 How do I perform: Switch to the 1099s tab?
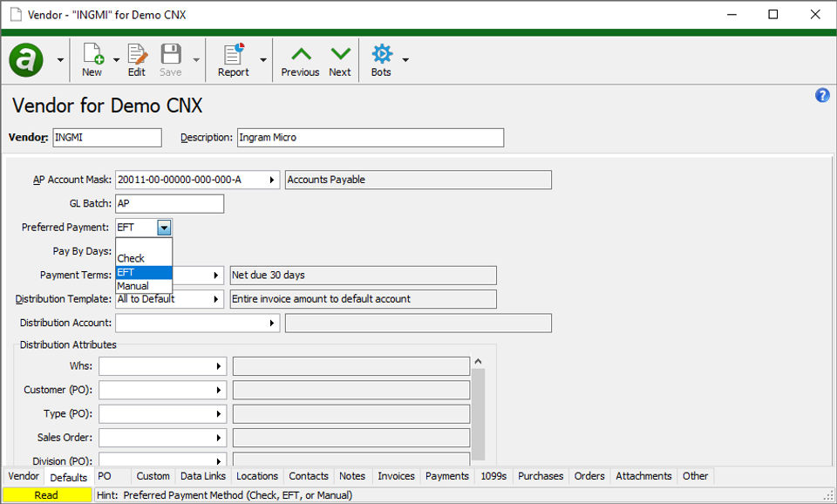[493, 476]
